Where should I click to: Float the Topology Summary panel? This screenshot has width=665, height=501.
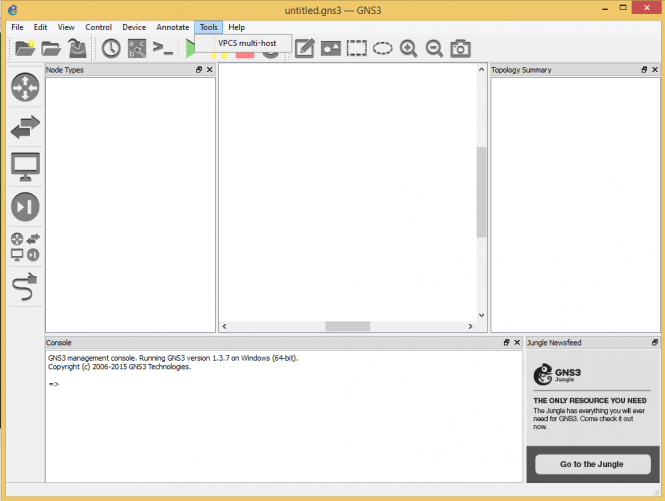click(x=644, y=70)
